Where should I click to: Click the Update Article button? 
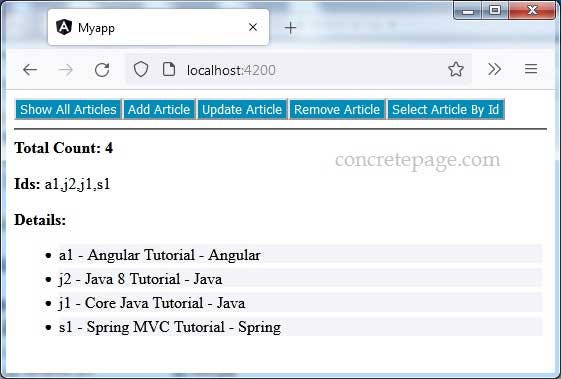point(242,109)
